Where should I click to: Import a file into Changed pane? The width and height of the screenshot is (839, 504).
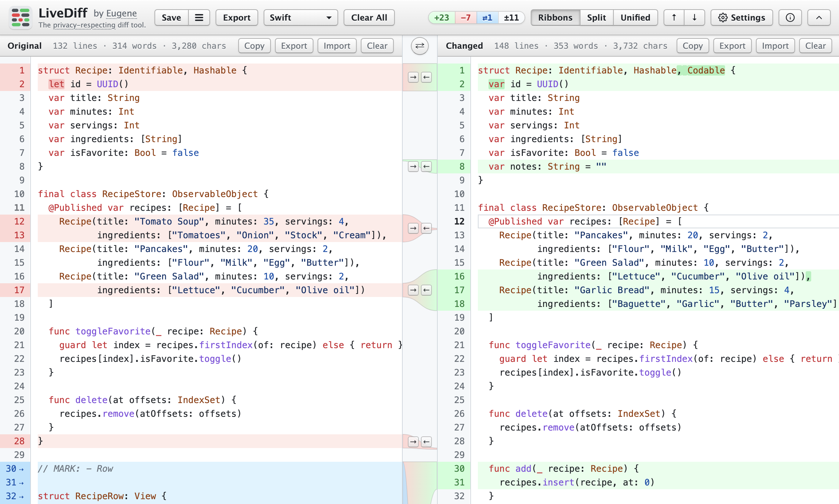[x=775, y=46]
